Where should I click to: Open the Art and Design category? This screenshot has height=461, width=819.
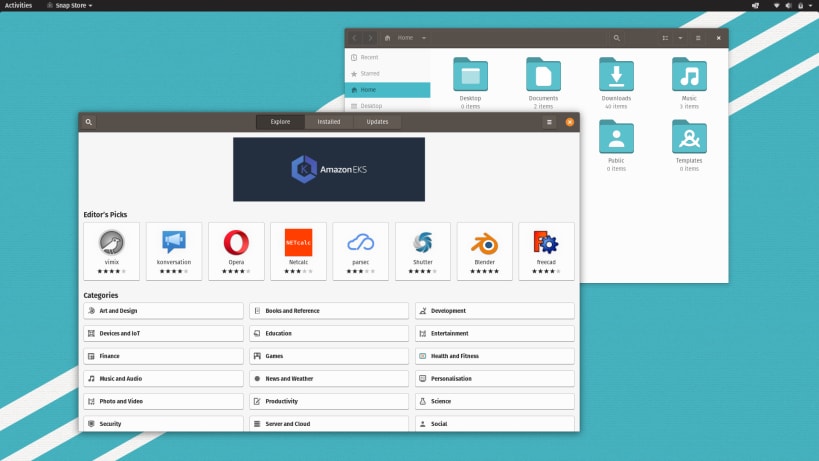tap(163, 311)
